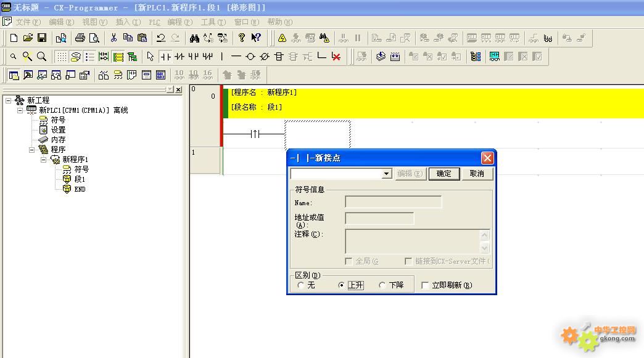
Task: Toggle the grid display icon
Action: click(x=61, y=57)
